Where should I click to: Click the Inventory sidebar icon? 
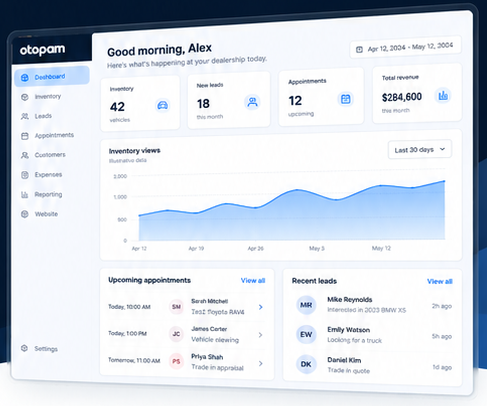click(25, 97)
